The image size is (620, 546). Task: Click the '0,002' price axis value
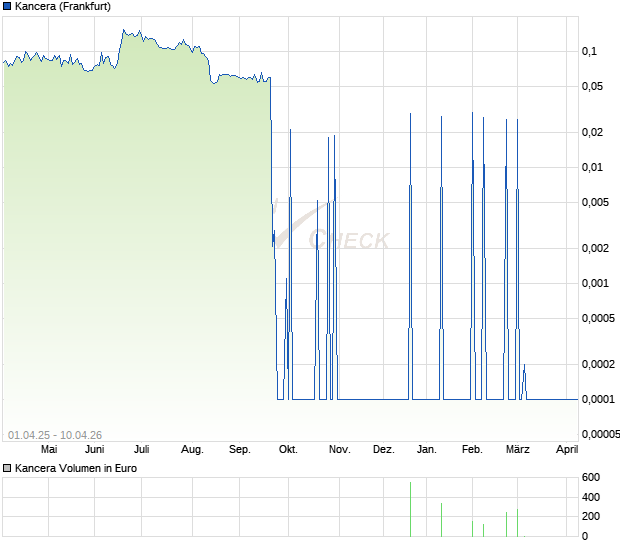(595, 248)
